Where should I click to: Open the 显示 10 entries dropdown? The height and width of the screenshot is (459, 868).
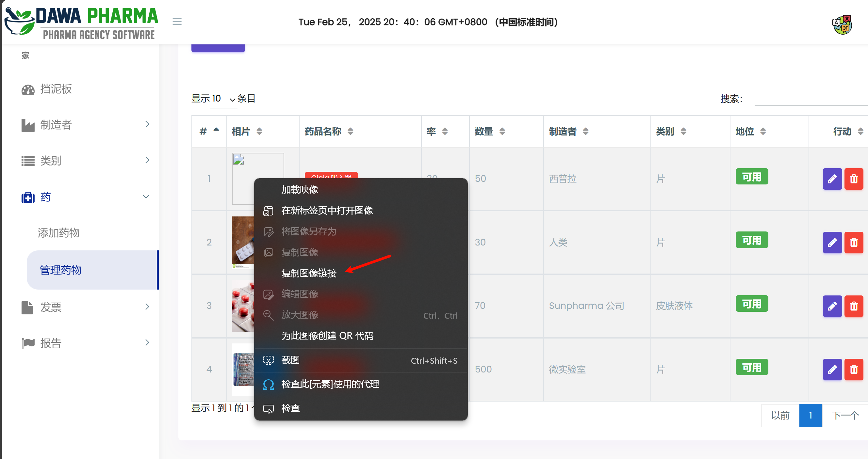[223, 99]
